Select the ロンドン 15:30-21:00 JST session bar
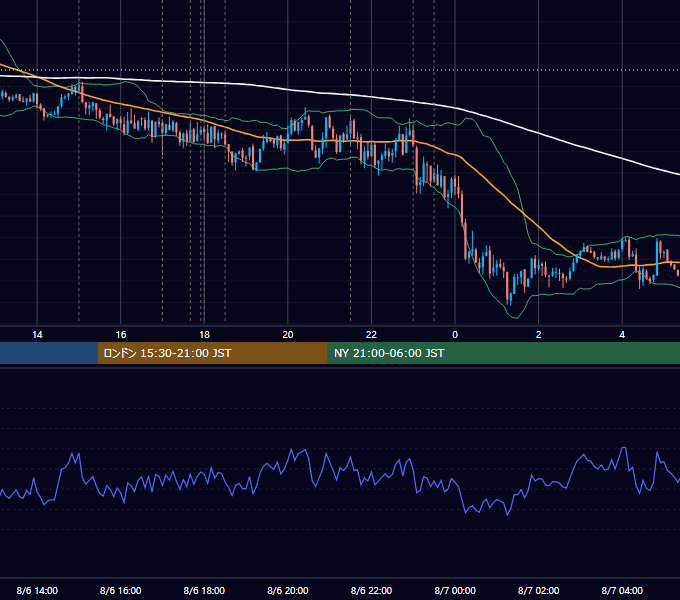The image size is (680, 600). tap(212, 353)
